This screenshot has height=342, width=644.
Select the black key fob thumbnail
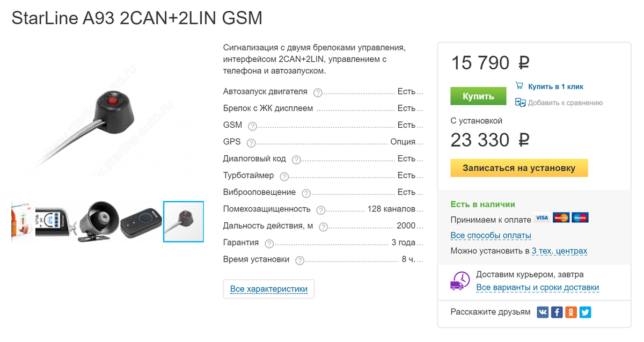point(141,221)
